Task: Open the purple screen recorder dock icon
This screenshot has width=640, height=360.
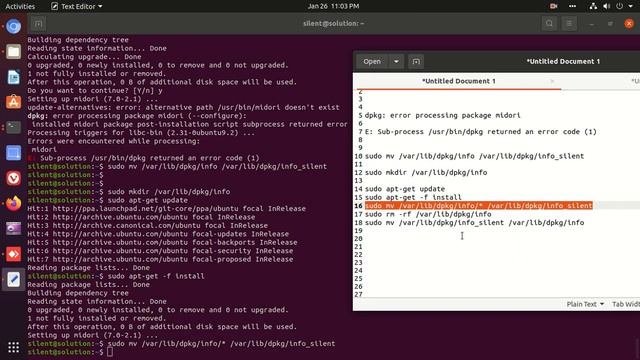Action: (x=13, y=229)
